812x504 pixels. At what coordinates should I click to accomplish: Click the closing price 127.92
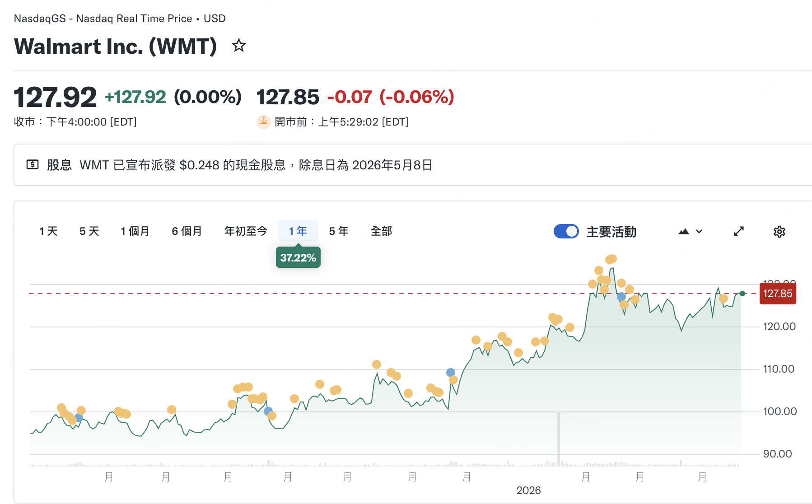pos(55,97)
